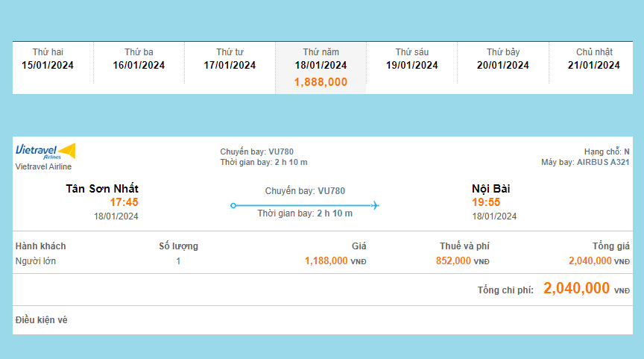Click the 19:55 arrival time
Viewport: 644px width, 359px height.
pyautogui.click(x=486, y=202)
